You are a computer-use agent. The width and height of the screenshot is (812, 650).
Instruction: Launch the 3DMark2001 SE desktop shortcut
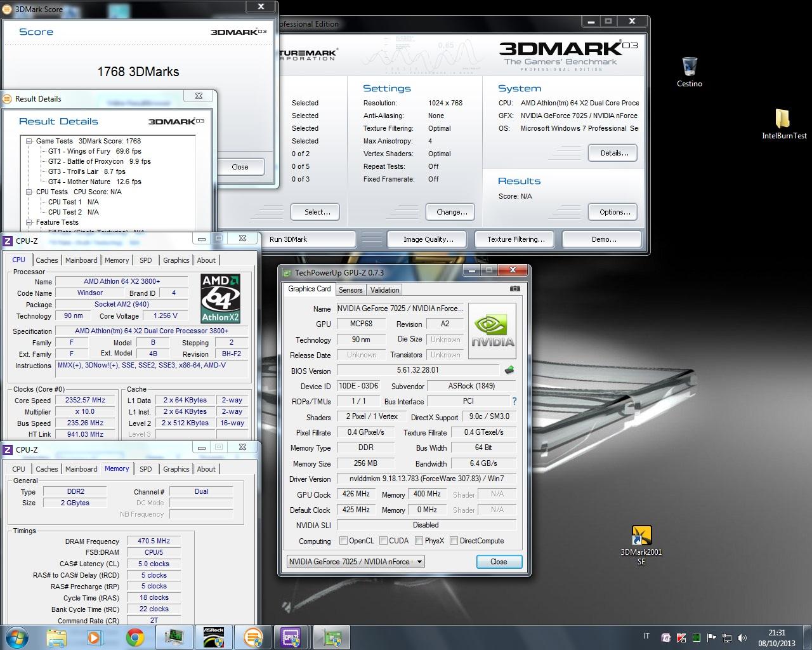[x=641, y=545]
